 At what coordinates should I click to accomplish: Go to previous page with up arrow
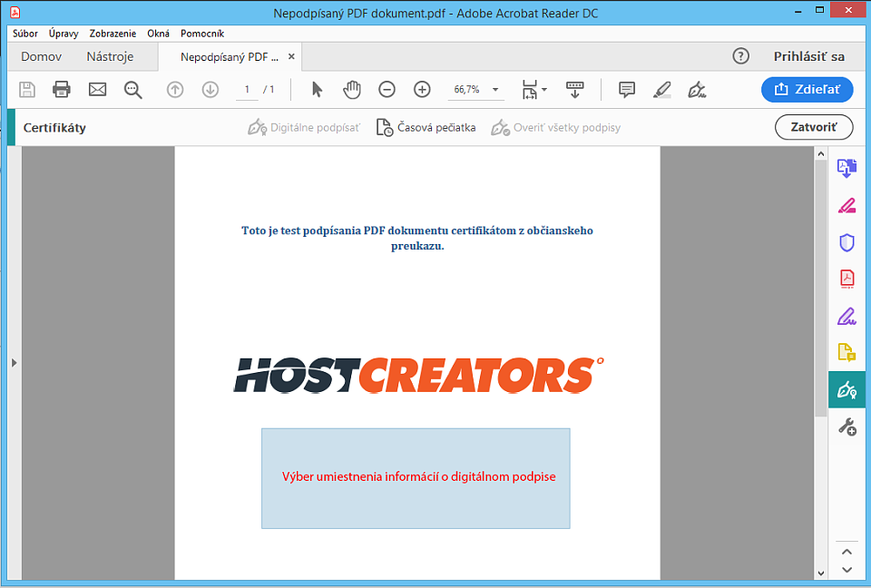click(175, 90)
